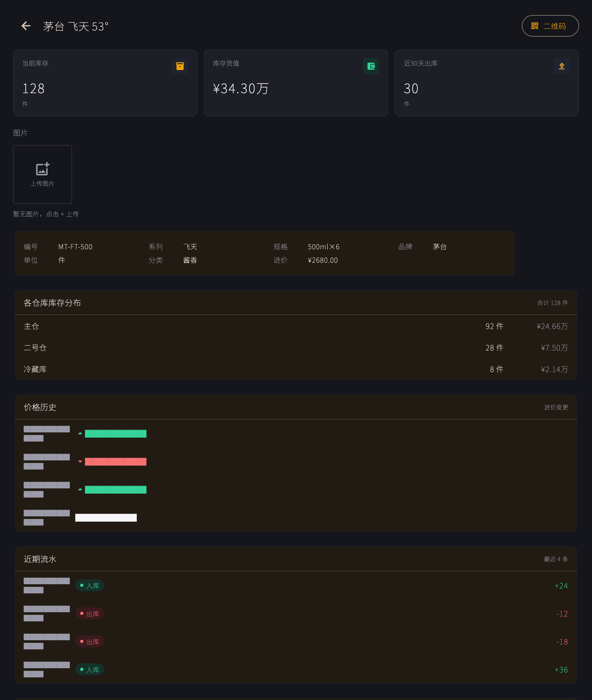Viewport: 592px width, 700px height.
Task: Click the 500ml×6 specification value
Action: (x=323, y=247)
